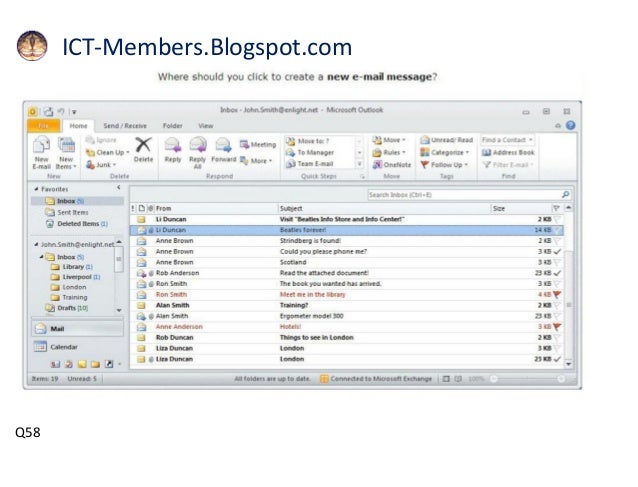Switch to the Home tab
The image size is (638, 487).
point(78,126)
